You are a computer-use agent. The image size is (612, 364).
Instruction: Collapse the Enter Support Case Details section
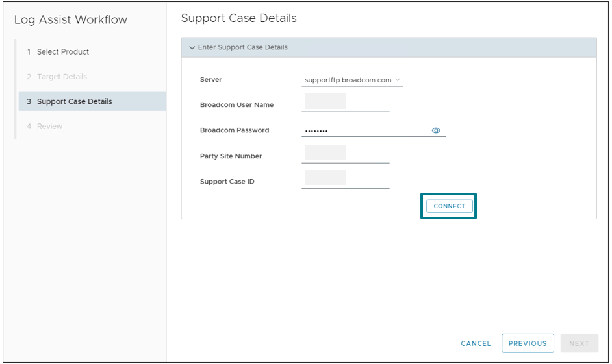tap(192, 47)
